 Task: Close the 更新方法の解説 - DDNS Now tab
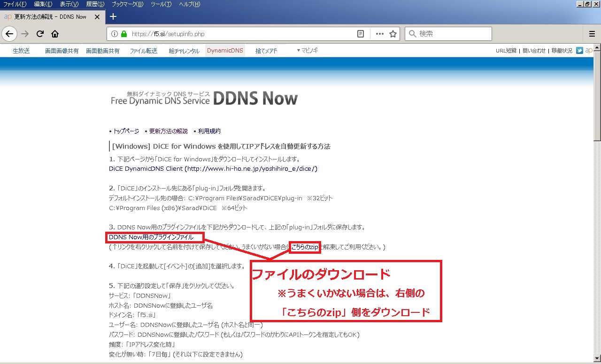97,17
